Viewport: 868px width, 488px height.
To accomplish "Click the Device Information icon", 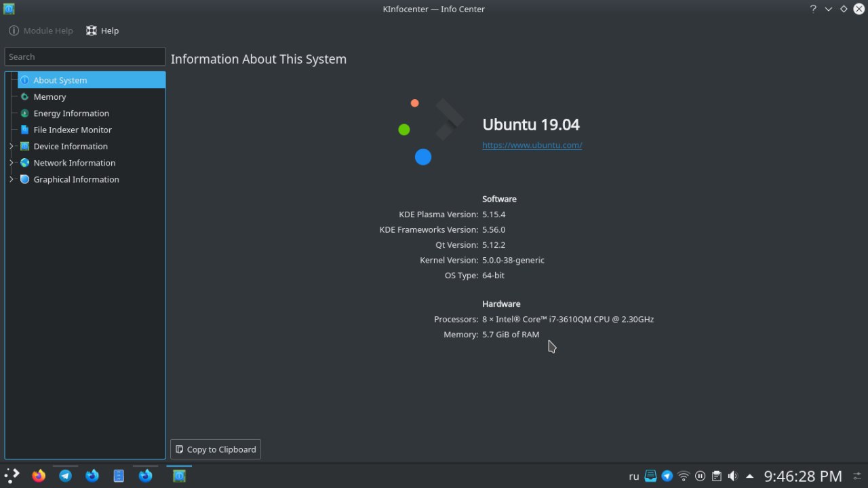I will (25, 146).
